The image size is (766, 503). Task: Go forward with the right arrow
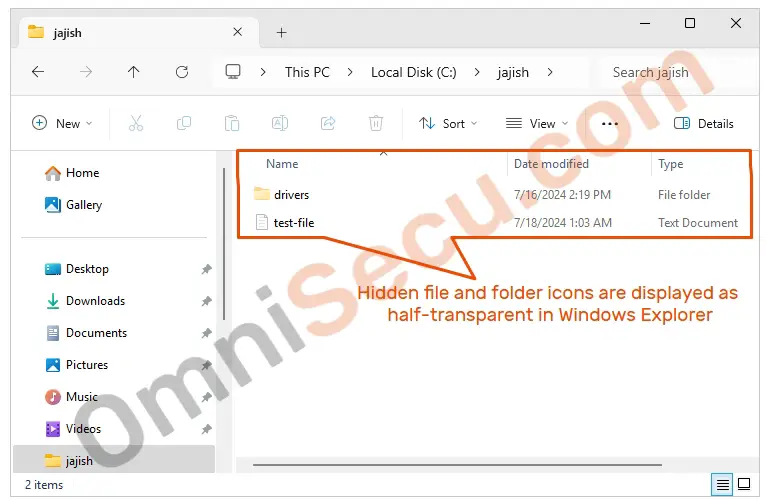pyautogui.click(x=85, y=72)
